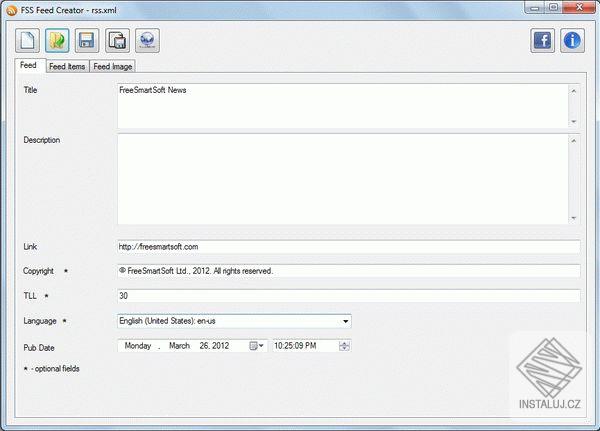Expand the Language dropdown
600x431 pixels.
point(345,321)
